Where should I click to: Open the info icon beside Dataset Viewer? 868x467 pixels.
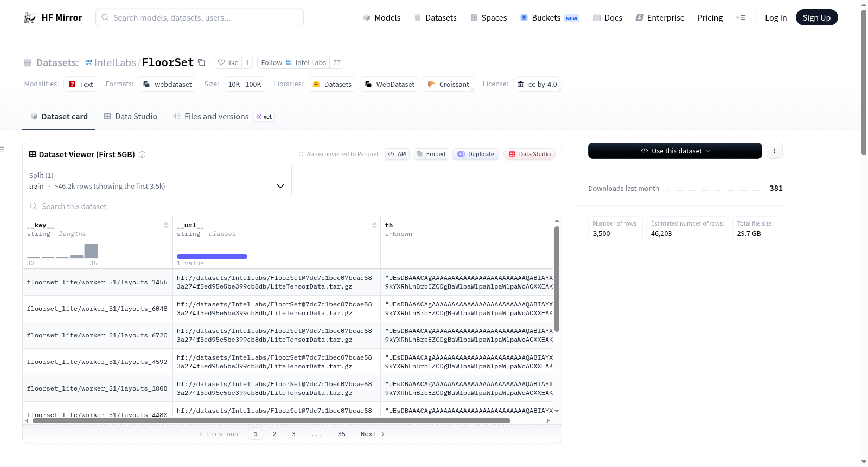pyautogui.click(x=142, y=155)
